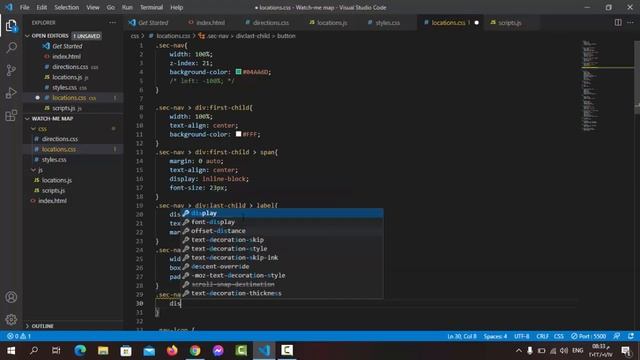Select 'display' autocomplete suggestion
Image resolution: width=640 pixels, height=360 pixels.
282,213
